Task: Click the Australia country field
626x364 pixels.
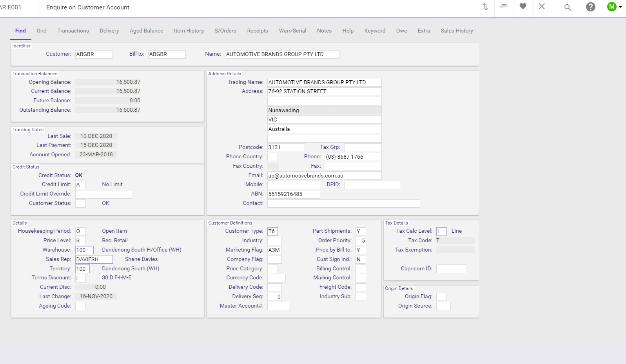Action: click(x=325, y=129)
